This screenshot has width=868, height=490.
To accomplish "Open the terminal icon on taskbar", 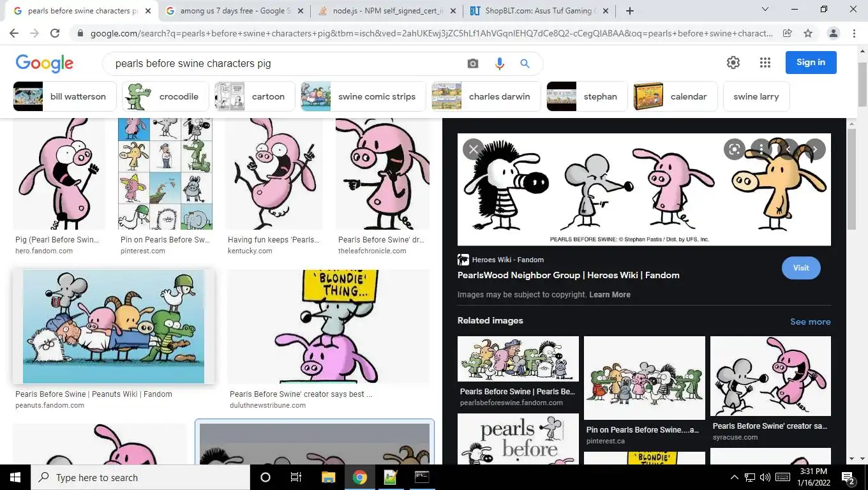I will [x=422, y=477].
